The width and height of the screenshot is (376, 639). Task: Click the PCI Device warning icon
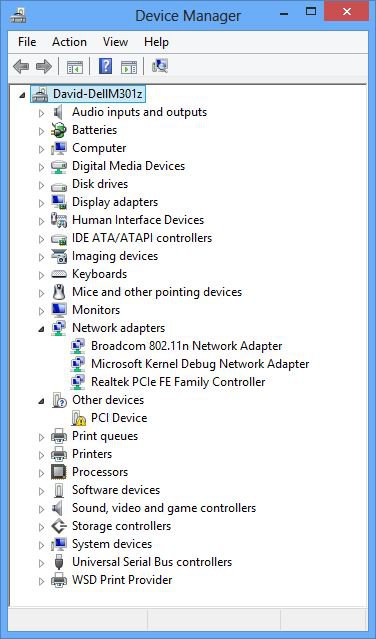click(x=78, y=419)
